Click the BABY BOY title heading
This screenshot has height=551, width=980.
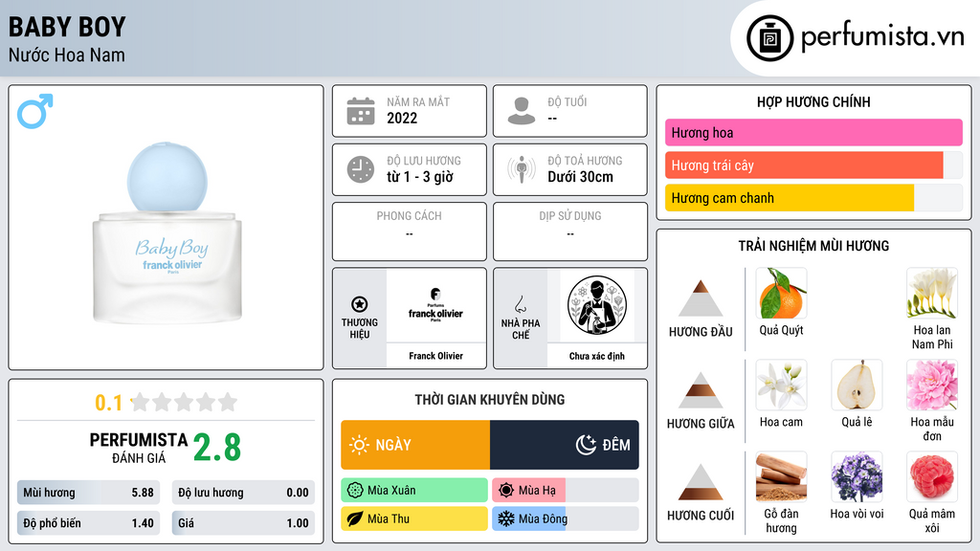(67, 27)
